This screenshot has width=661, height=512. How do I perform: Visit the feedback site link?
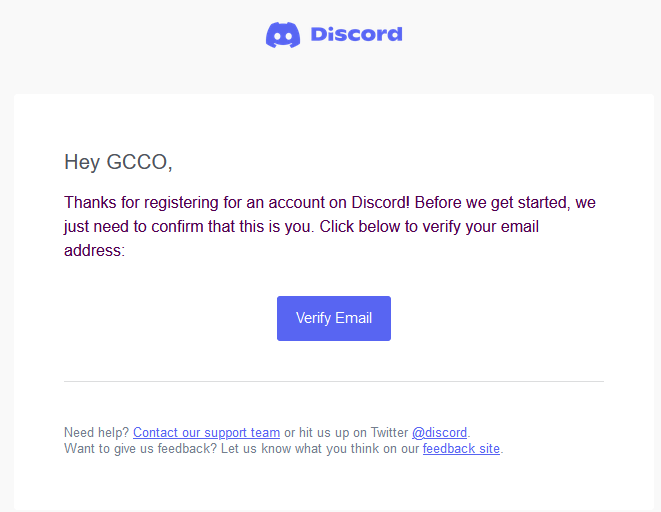(x=461, y=448)
